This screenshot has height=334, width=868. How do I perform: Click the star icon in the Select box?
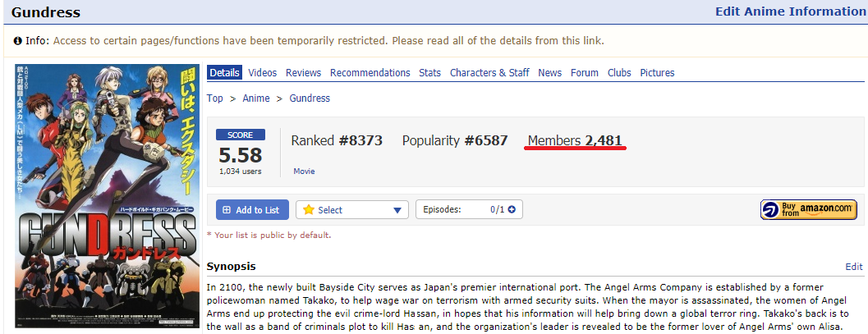click(308, 209)
